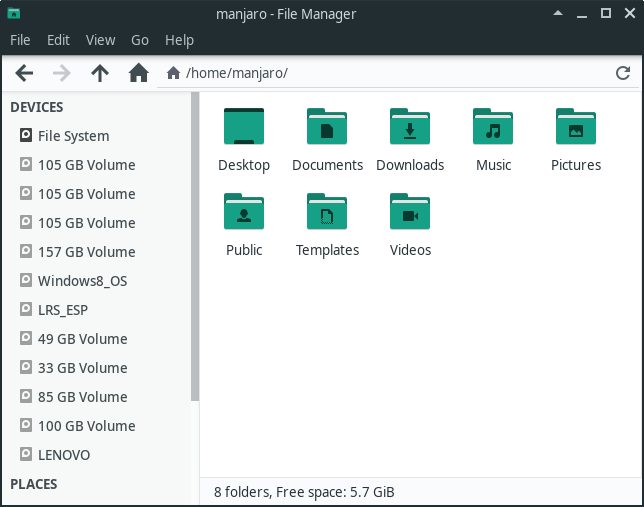Open the Documents folder
Viewport: 644px width, 507px height.
pyautogui.click(x=327, y=128)
